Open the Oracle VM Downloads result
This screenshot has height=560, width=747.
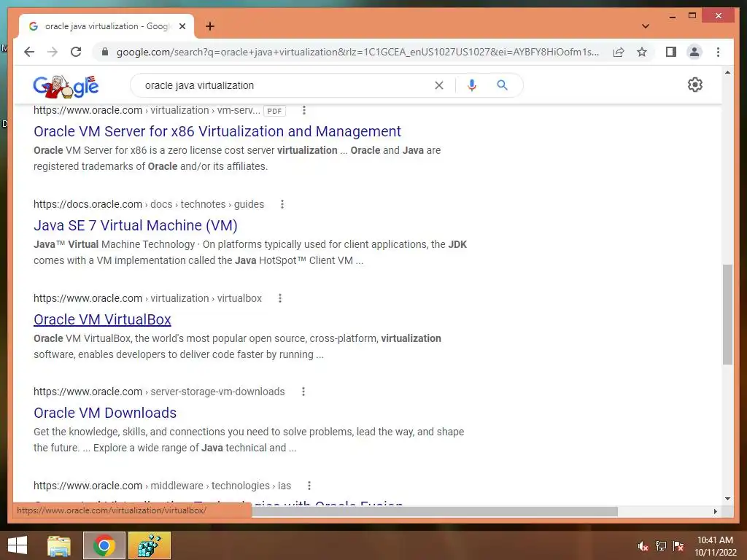[105, 413]
